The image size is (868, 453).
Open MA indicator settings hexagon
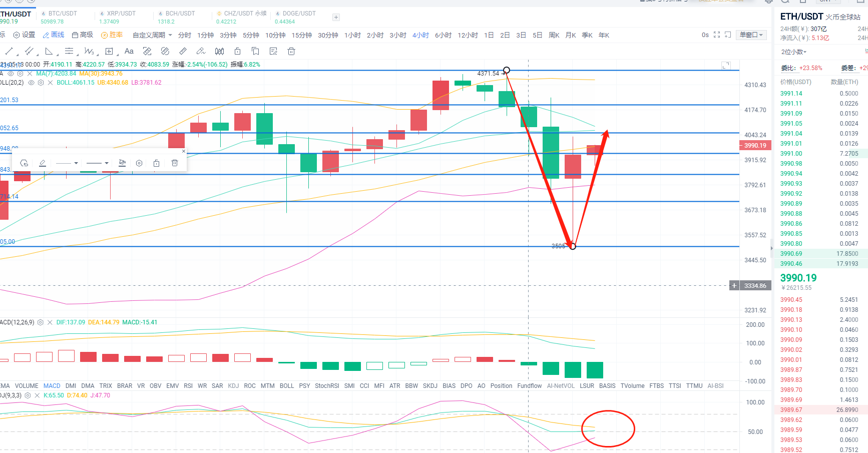point(21,74)
